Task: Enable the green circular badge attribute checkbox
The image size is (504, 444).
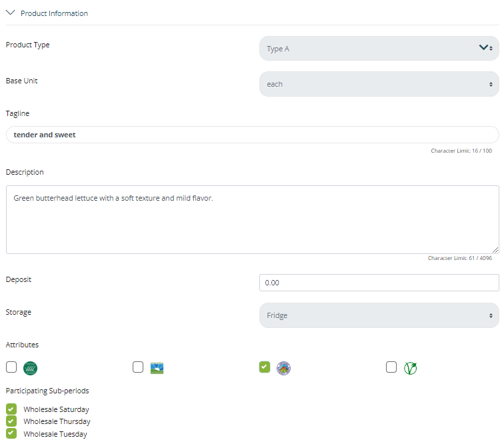Action: click(x=11, y=367)
